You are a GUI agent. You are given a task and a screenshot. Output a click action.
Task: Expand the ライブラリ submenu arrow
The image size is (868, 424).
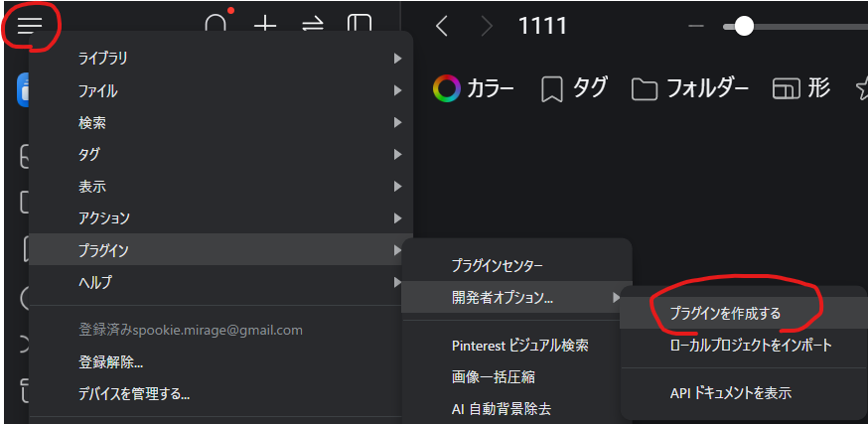coord(397,59)
